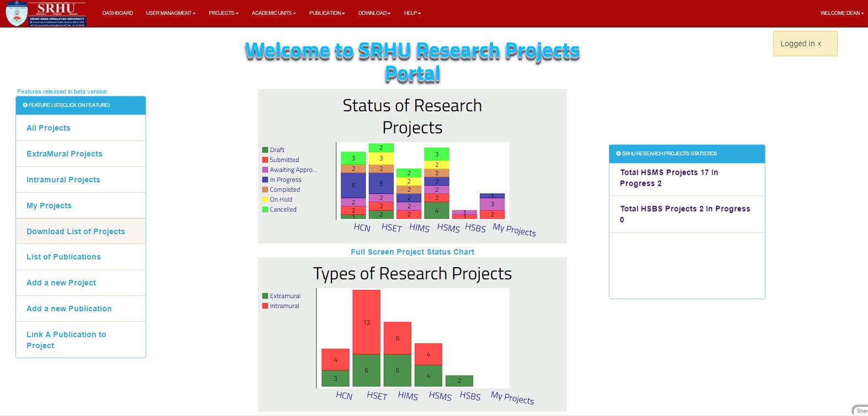Click the HSET axis label in status chart
Viewport: 868px width, 416px height.
pos(392,228)
